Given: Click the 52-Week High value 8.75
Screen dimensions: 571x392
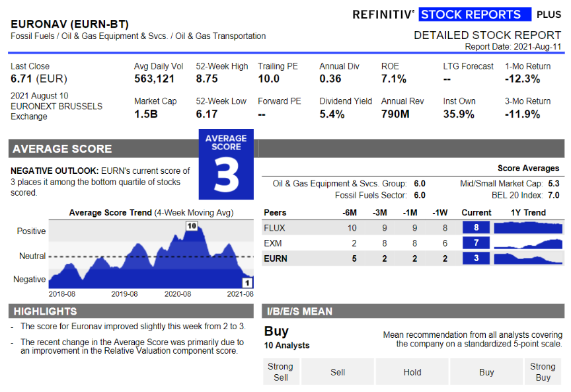Looking at the screenshot, I should 207,79.
